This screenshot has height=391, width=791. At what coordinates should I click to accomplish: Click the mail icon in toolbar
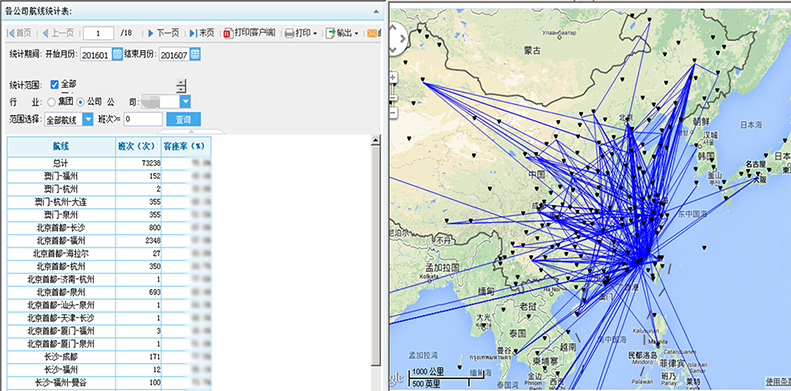click(x=372, y=33)
